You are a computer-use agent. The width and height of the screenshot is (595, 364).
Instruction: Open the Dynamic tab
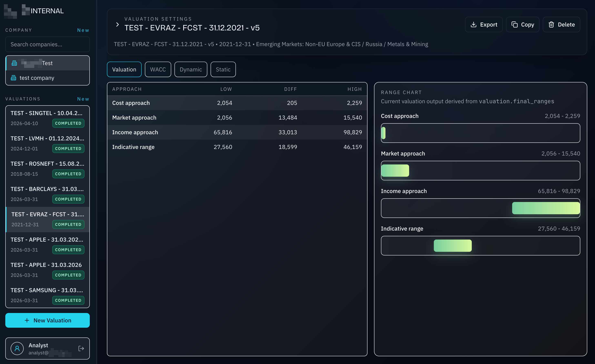tap(191, 70)
